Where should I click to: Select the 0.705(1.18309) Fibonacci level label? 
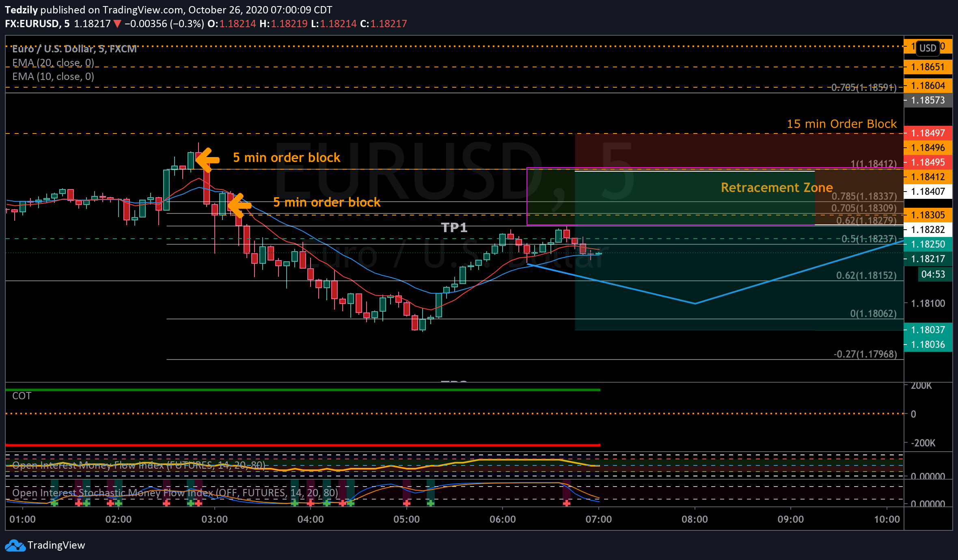pos(864,208)
